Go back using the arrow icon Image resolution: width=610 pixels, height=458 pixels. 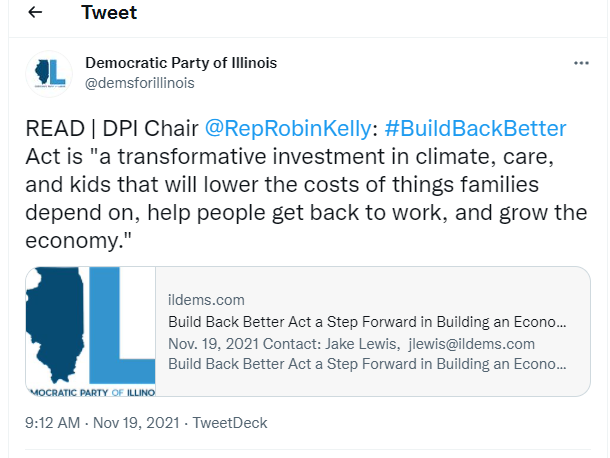(x=35, y=12)
